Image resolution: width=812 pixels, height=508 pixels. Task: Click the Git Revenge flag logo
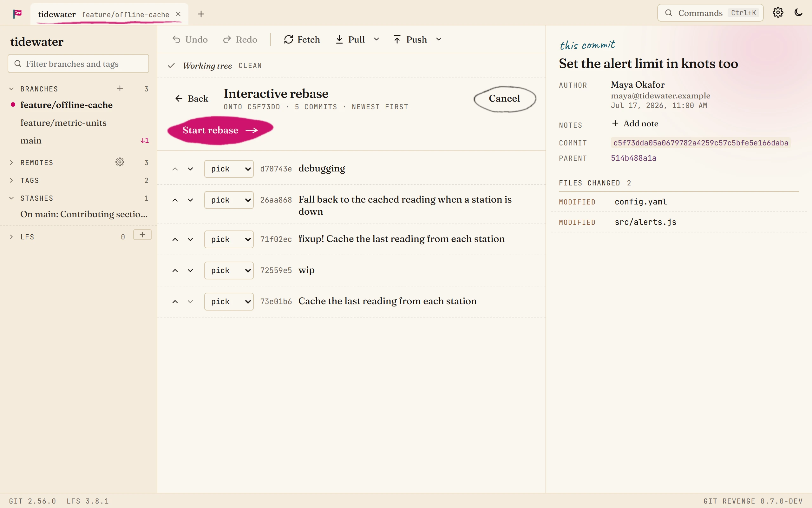17,14
